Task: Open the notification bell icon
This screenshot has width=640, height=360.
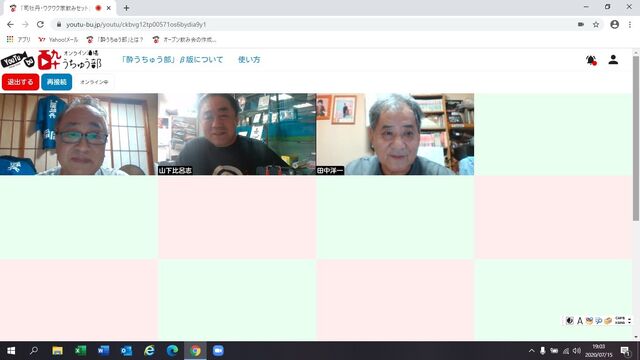Action: coord(591,60)
